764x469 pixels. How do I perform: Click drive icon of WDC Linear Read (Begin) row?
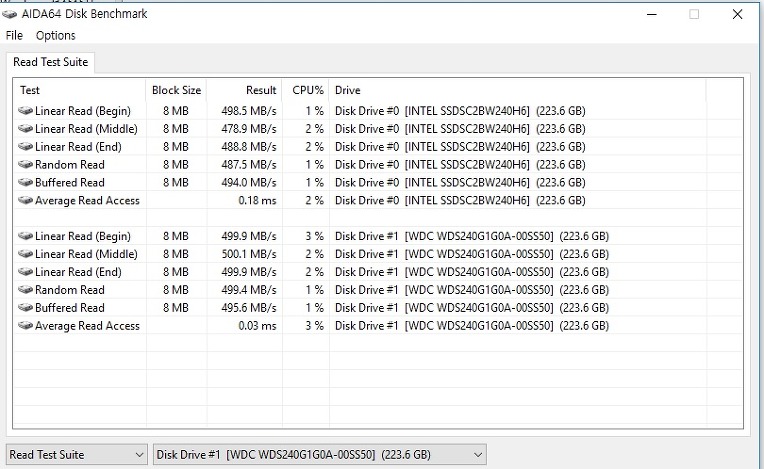[25, 236]
